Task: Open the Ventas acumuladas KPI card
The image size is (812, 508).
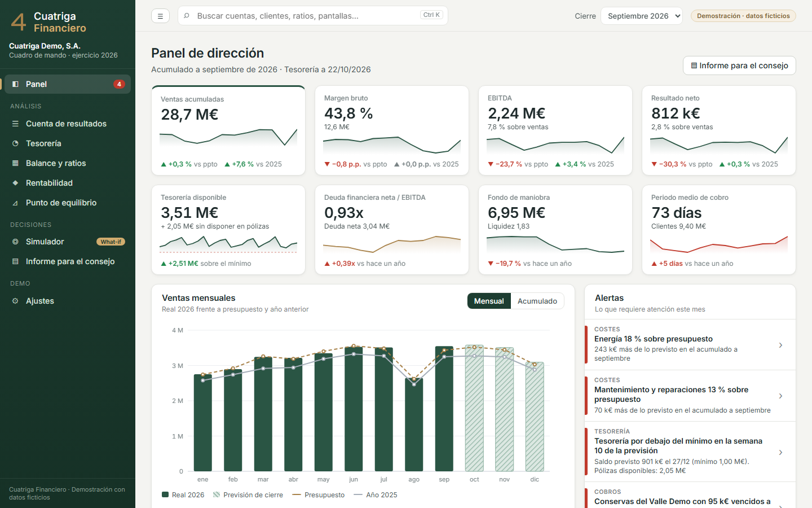Action: click(x=228, y=130)
